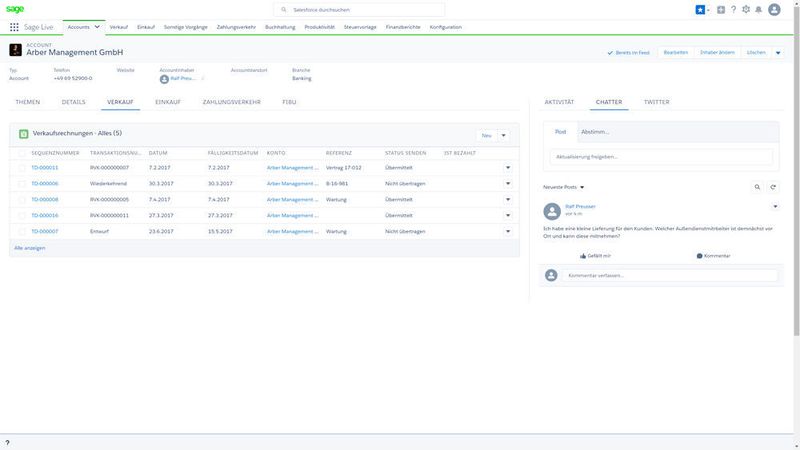The height and width of the screenshot is (450, 800).
Task: Click the Inhaber ändern button
Action: (x=717, y=53)
